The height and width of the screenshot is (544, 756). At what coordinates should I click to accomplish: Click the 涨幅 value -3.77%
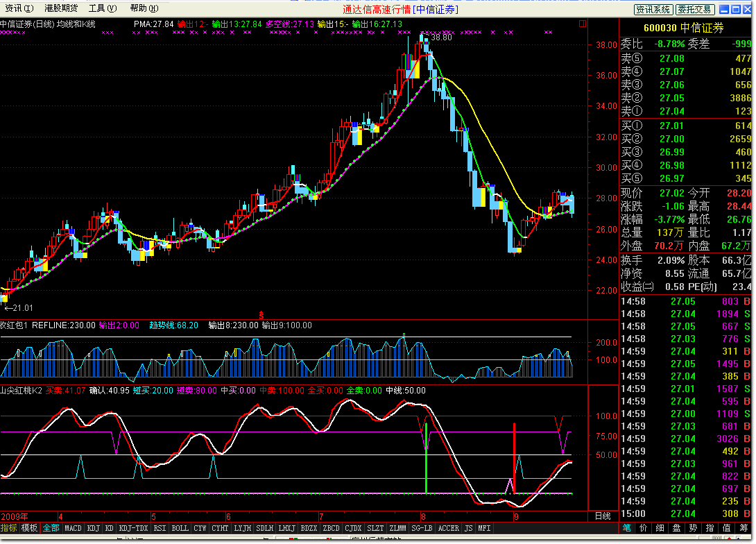[x=669, y=219]
